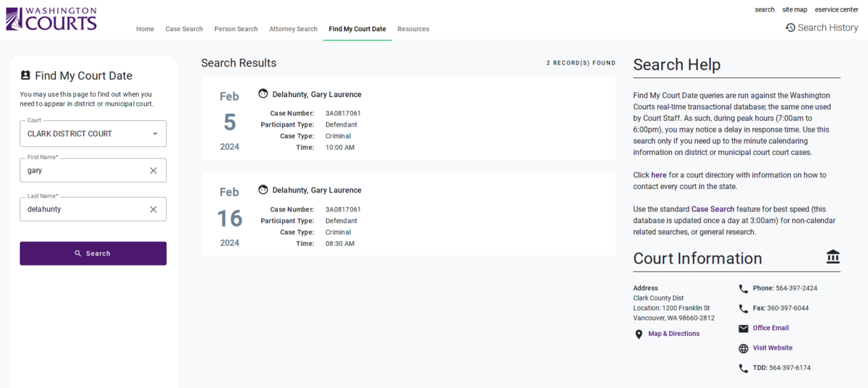Click the person icon for Feb 16 record
Screen dimensions: 868x388
coord(263,190)
